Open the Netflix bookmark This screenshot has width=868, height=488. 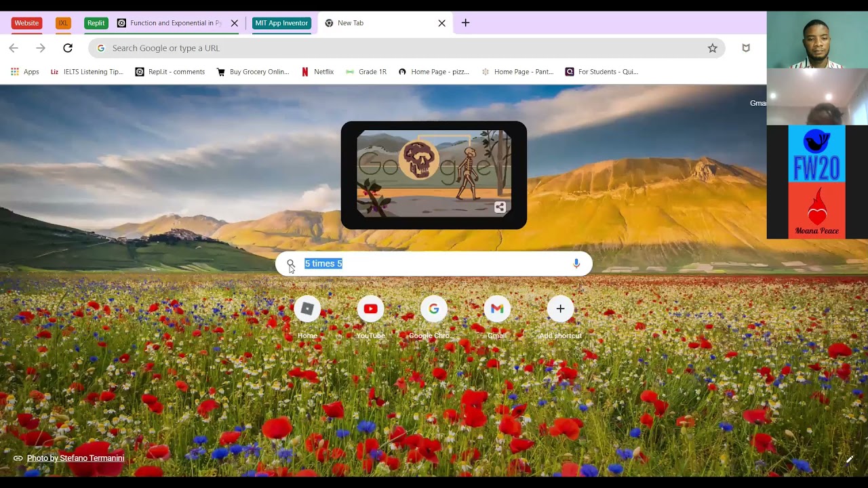317,72
